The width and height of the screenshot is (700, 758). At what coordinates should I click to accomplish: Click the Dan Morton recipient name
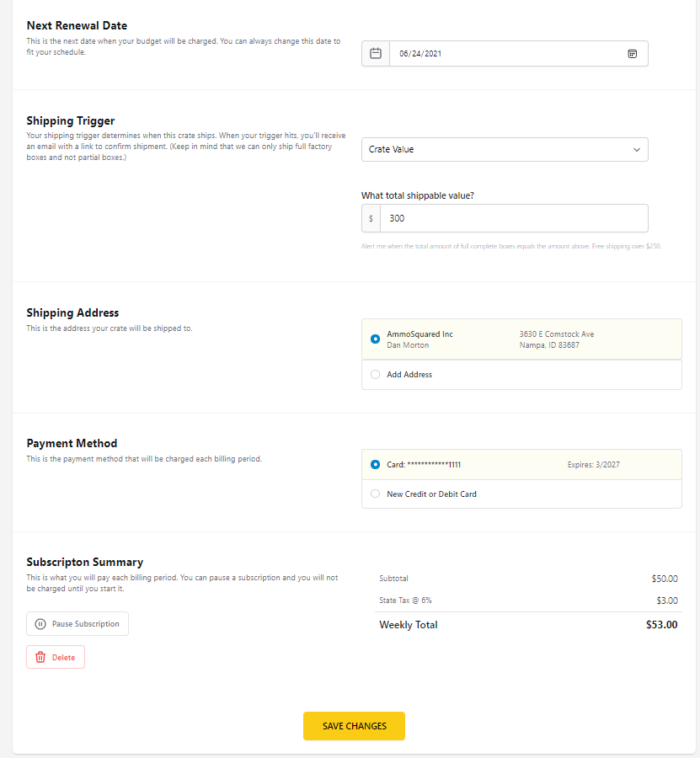pos(408,345)
